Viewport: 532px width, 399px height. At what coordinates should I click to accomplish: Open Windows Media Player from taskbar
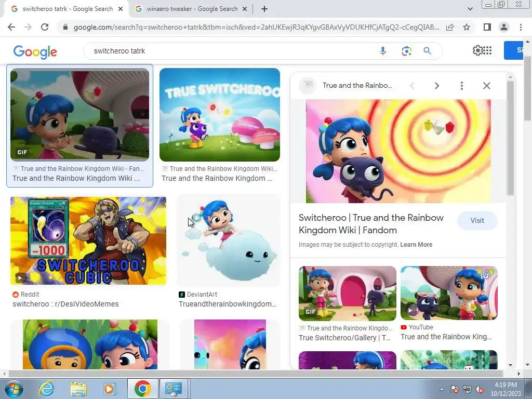109,389
